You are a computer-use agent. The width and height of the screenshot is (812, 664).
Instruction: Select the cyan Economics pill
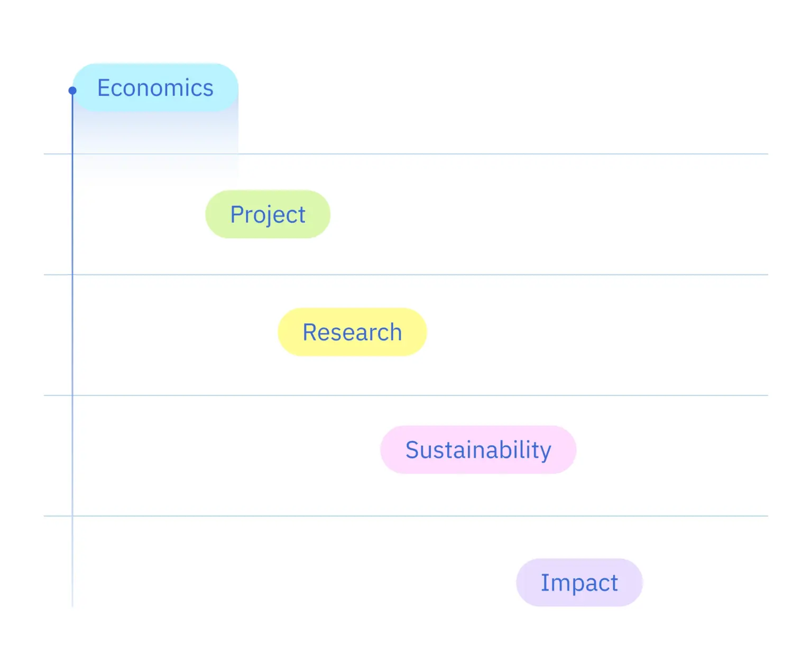click(155, 88)
